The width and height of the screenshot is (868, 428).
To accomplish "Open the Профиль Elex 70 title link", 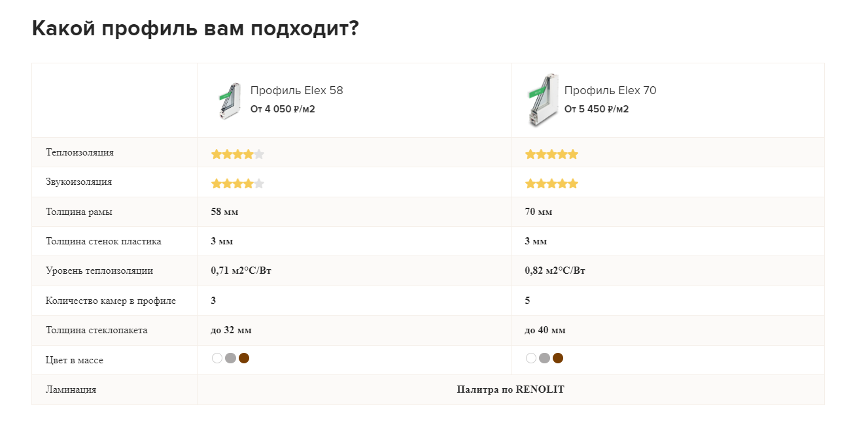I will coord(610,91).
